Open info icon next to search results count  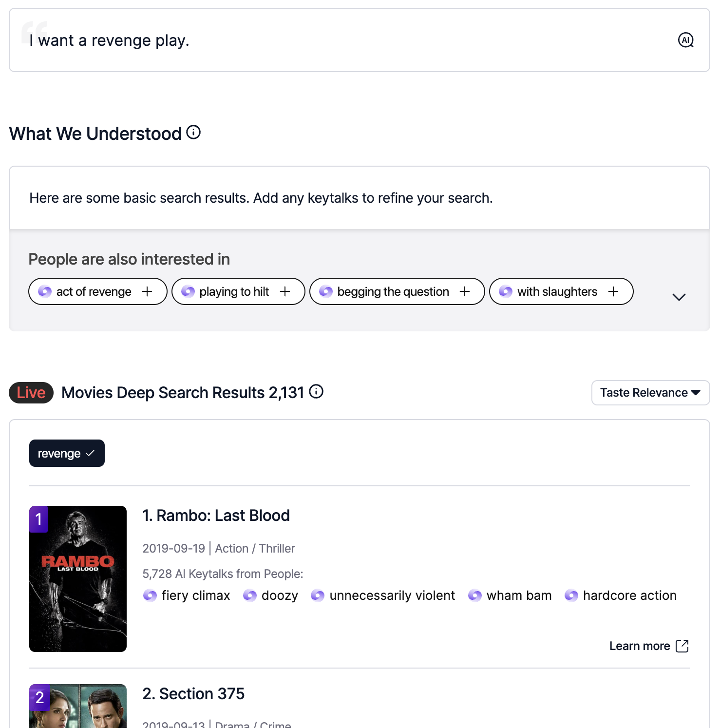pyautogui.click(x=316, y=391)
